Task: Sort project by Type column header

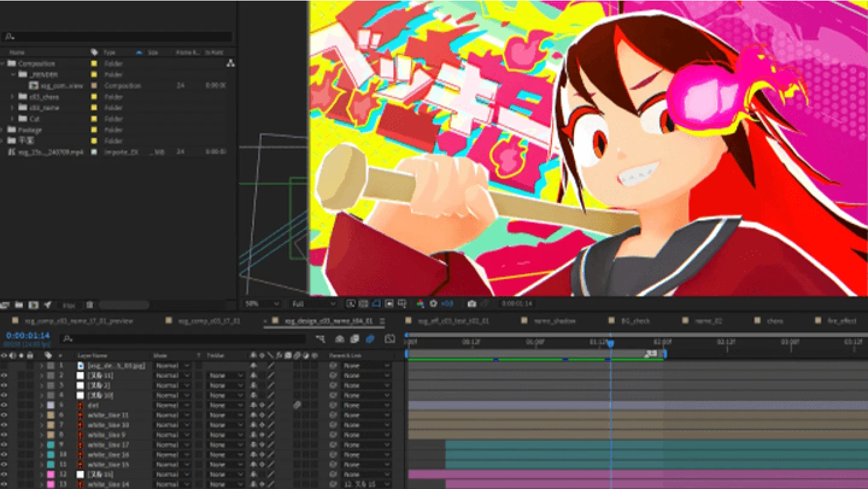Action: (109, 52)
